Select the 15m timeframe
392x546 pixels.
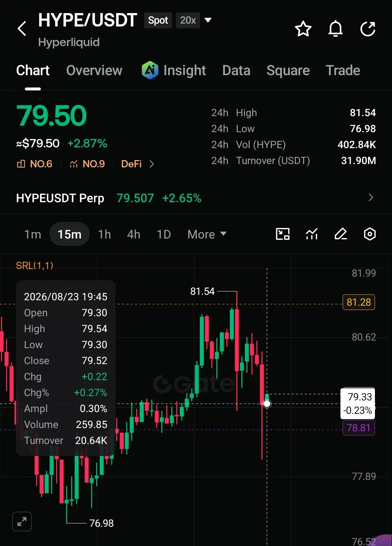(x=69, y=234)
